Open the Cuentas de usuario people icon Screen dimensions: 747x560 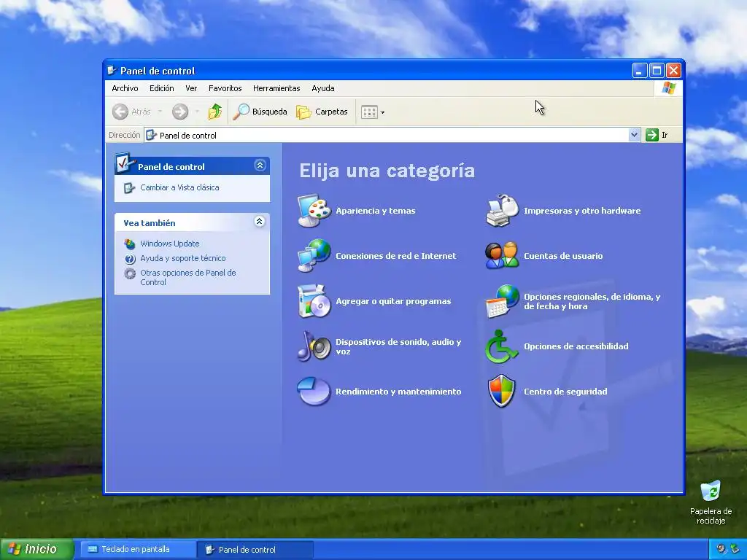pyautogui.click(x=502, y=256)
